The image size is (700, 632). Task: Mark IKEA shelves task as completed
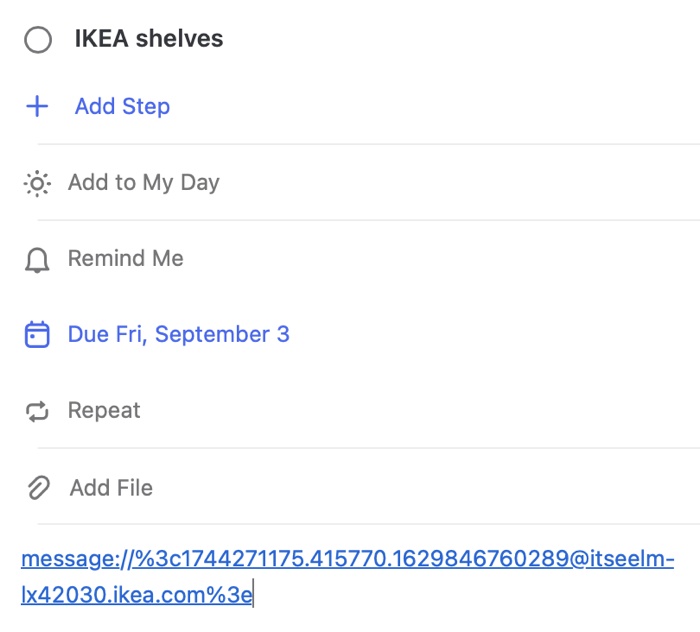click(x=38, y=41)
